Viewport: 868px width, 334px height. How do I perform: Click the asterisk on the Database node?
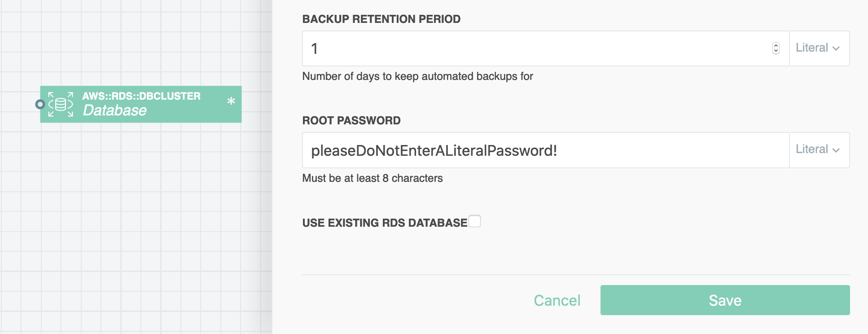coord(231,101)
